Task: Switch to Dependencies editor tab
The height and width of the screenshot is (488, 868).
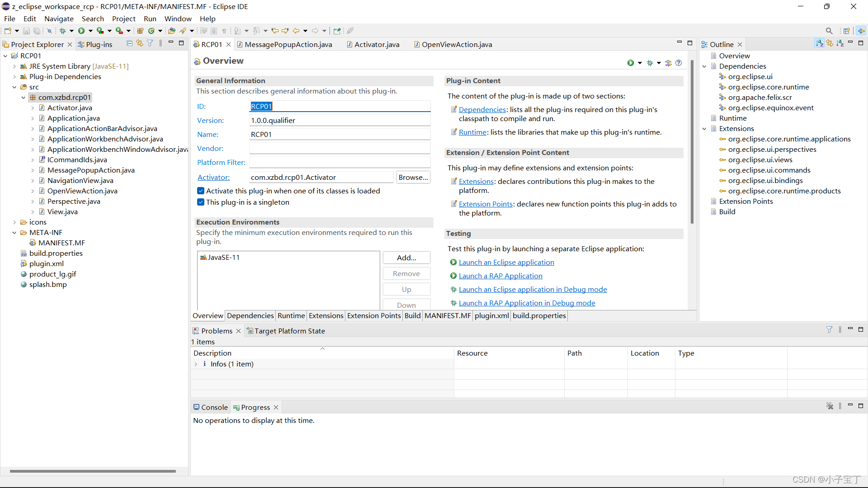Action: pos(250,315)
